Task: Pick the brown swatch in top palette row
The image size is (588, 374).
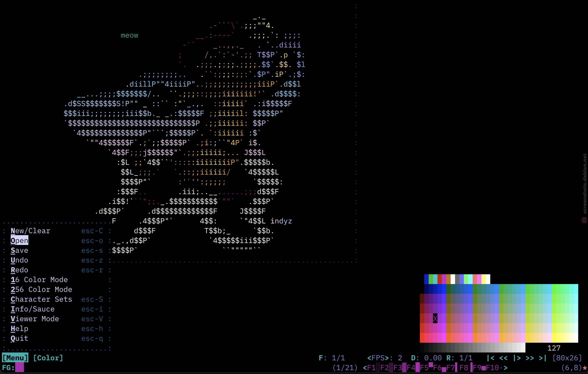Action: (448, 279)
